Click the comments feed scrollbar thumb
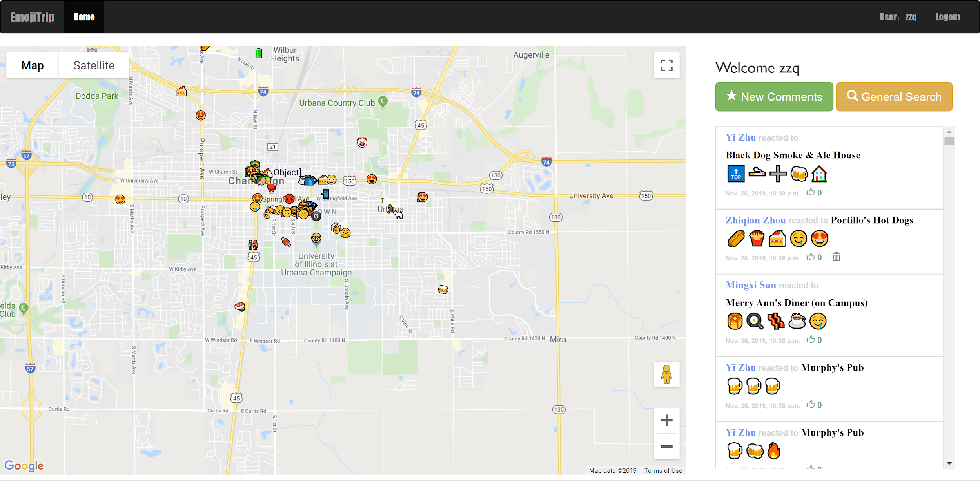Screen dimensions: 980x481 (x=949, y=141)
